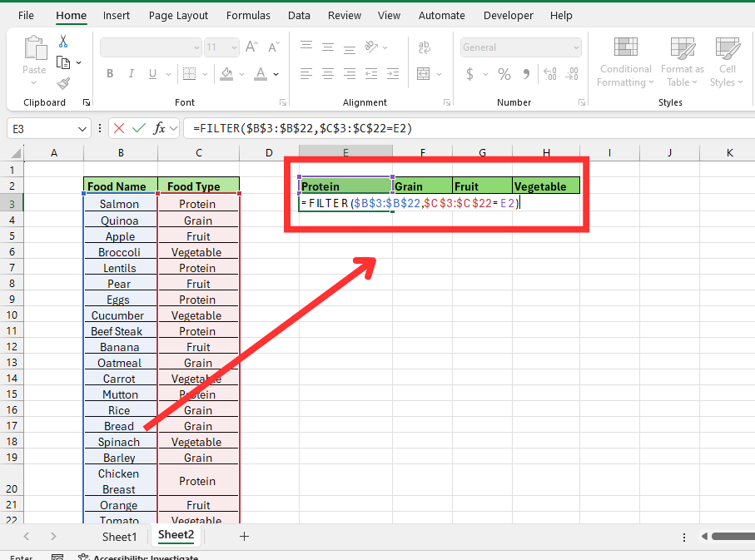The height and width of the screenshot is (560, 755).
Task: Click the Comma Style icon
Action: click(526, 74)
